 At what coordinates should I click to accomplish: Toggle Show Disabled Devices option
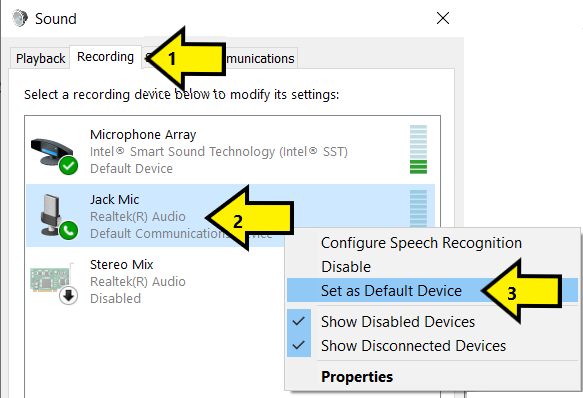398,322
